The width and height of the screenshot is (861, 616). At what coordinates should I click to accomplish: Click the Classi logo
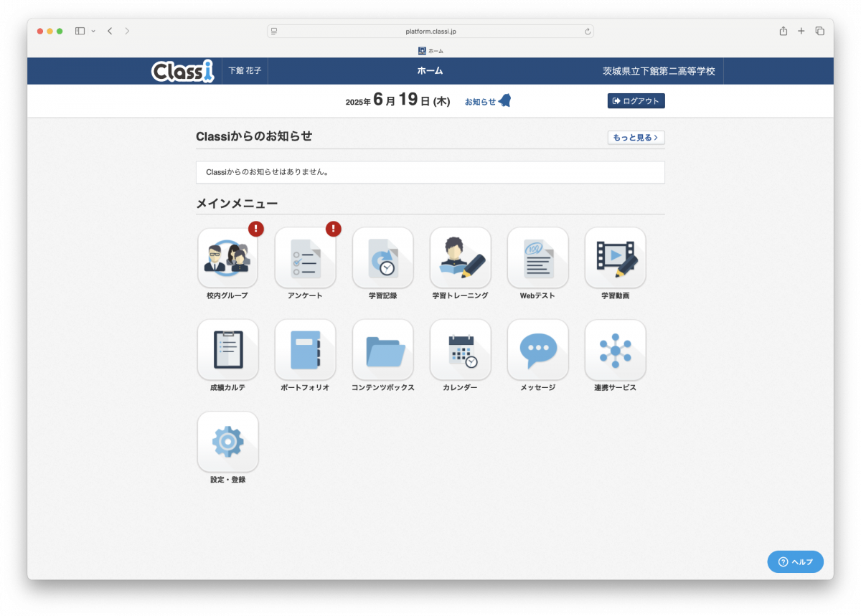pos(183,71)
